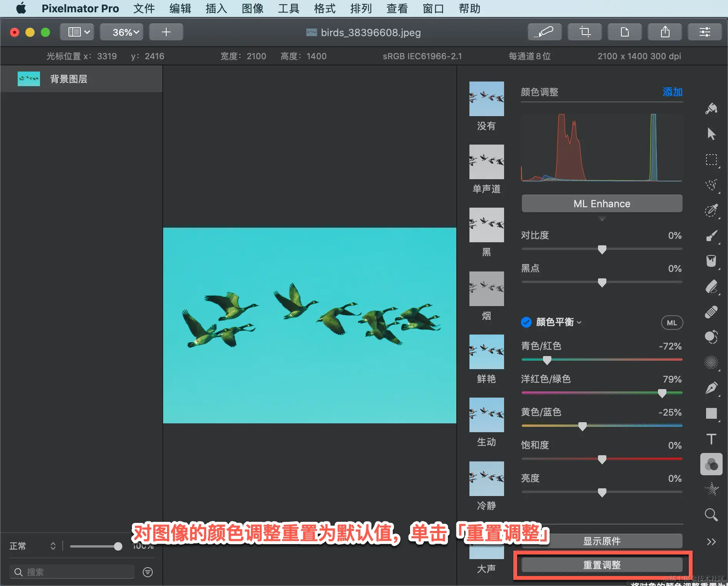Click the 青色/红色 slider handle
Viewport: 728px width, 586px height.
click(547, 360)
